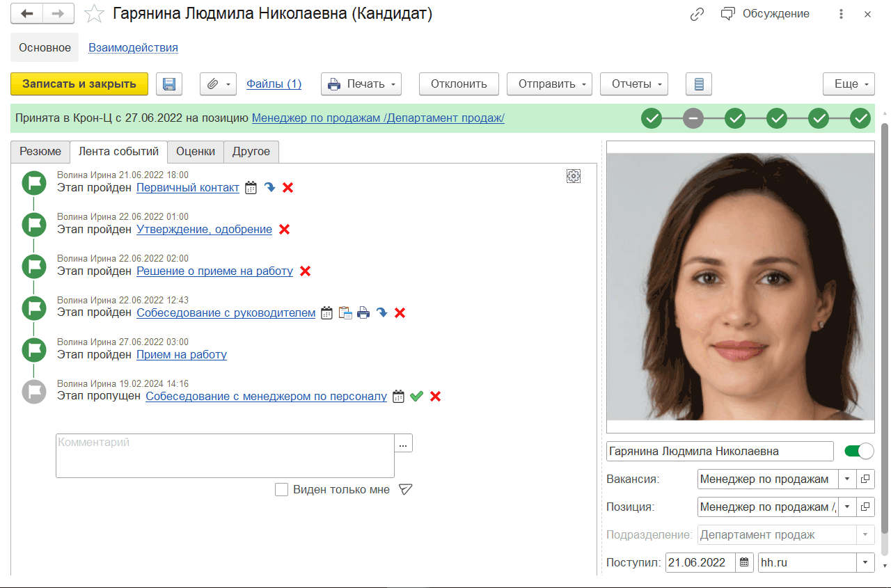Delete Собеседование с руководителем with red X
This screenshot has height=588, width=891.
point(400,313)
